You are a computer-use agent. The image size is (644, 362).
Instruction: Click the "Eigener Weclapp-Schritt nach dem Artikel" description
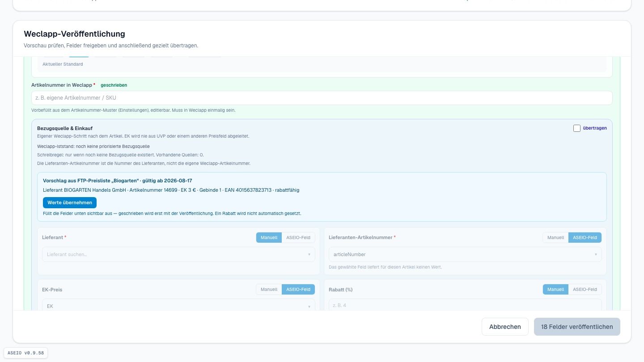click(x=143, y=136)
